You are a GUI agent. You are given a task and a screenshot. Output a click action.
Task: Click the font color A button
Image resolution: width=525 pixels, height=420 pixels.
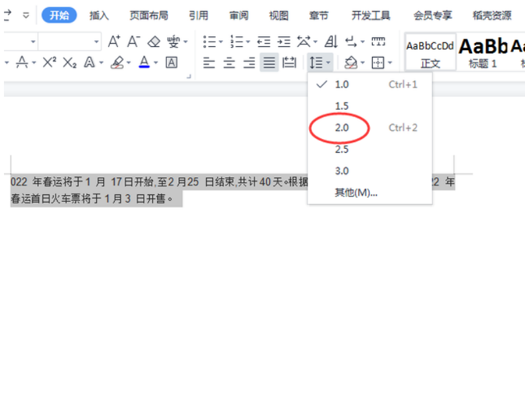(144, 62)
